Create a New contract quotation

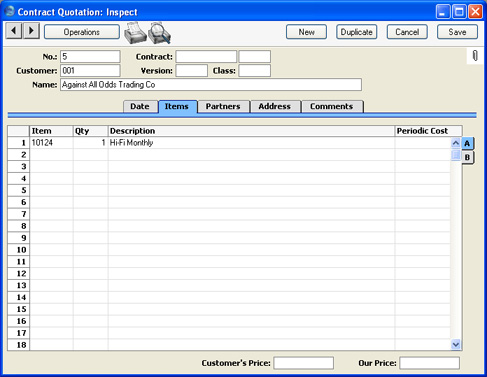pos(306,32)
